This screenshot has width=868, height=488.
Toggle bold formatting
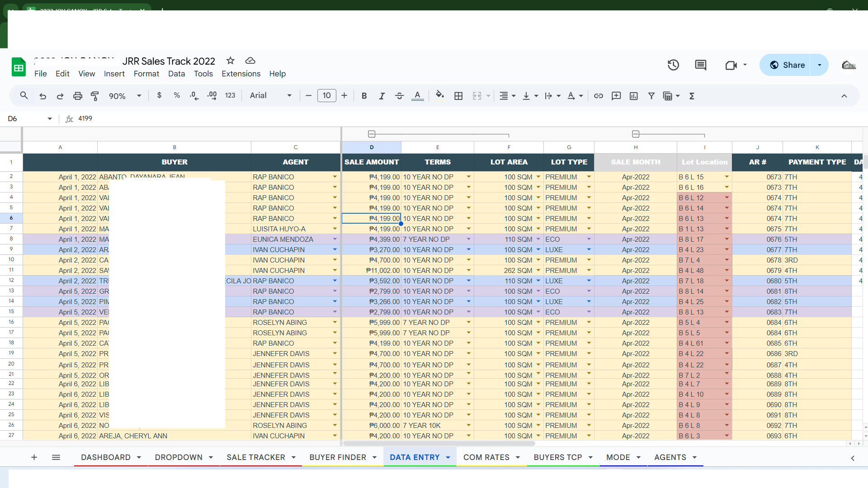364,96
